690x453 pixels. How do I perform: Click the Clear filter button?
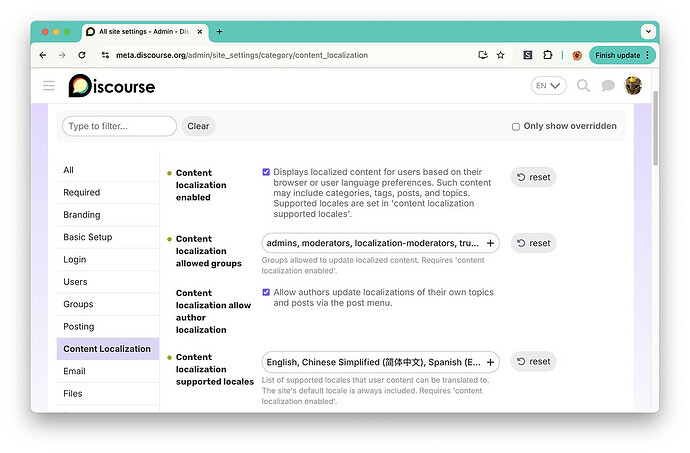[x=198, y=126]
